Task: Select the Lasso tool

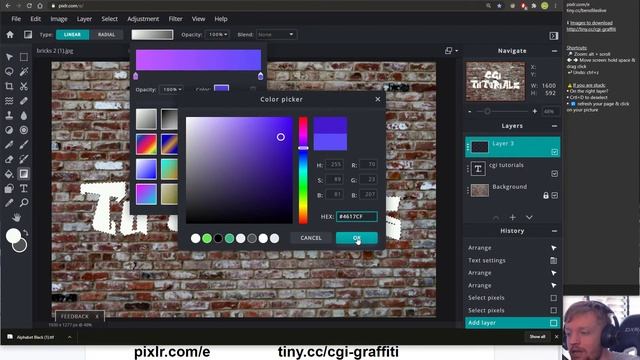Action: (9, 71)
